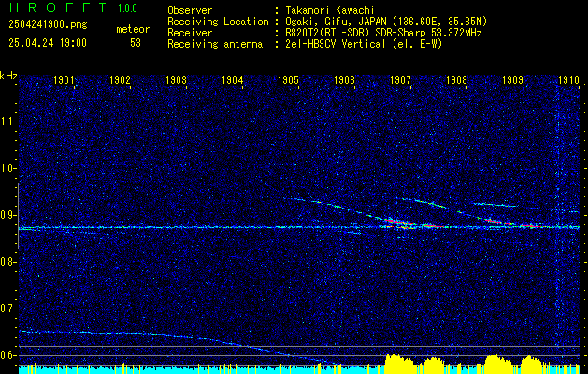Viewport: 588px width, 374px height.
Task: Click the gray vertical bar left of axis
Action: click(x=18, y=216)
